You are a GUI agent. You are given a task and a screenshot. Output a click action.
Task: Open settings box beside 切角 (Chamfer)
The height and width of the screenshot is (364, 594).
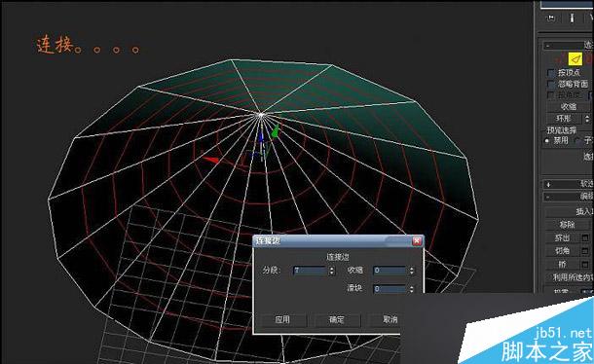click(585, 251)
